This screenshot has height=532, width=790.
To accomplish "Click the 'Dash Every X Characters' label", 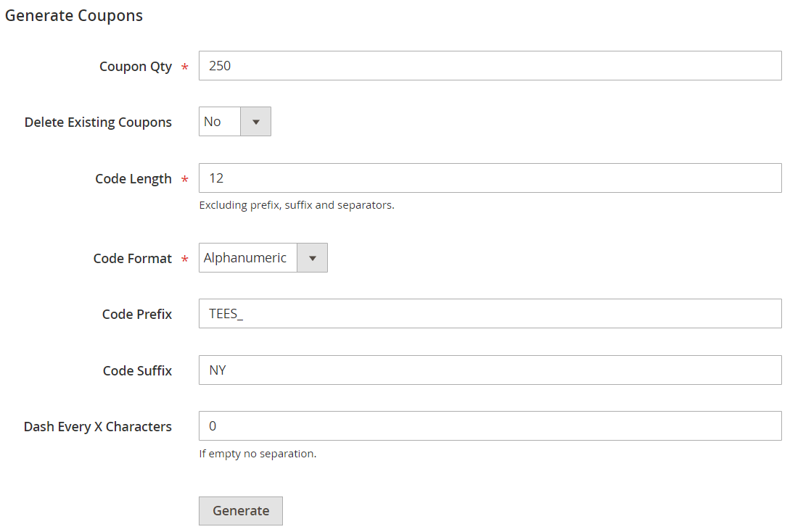I will click(98, 427).
